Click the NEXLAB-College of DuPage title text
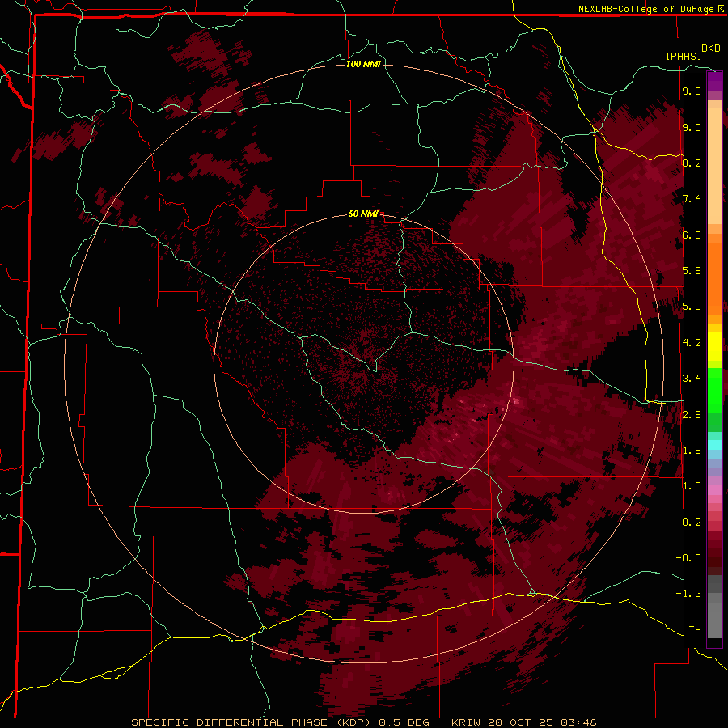Viewport: 728px width, 728px height. coord(645,9)
